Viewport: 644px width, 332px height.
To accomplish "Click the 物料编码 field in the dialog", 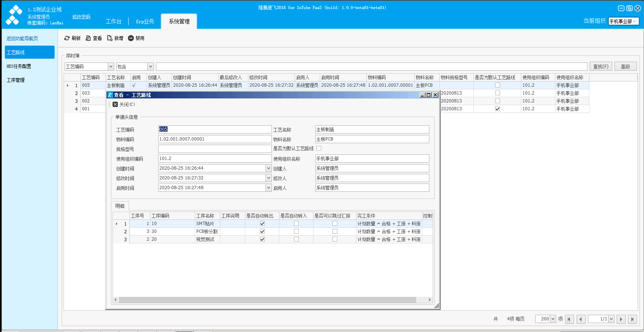I will [x=215, y=139].
